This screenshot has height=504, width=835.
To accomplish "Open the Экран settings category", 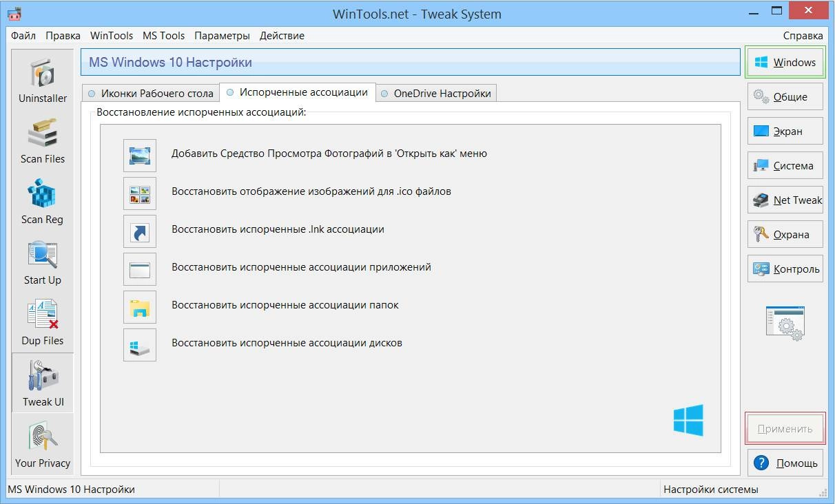I will 785,132.
